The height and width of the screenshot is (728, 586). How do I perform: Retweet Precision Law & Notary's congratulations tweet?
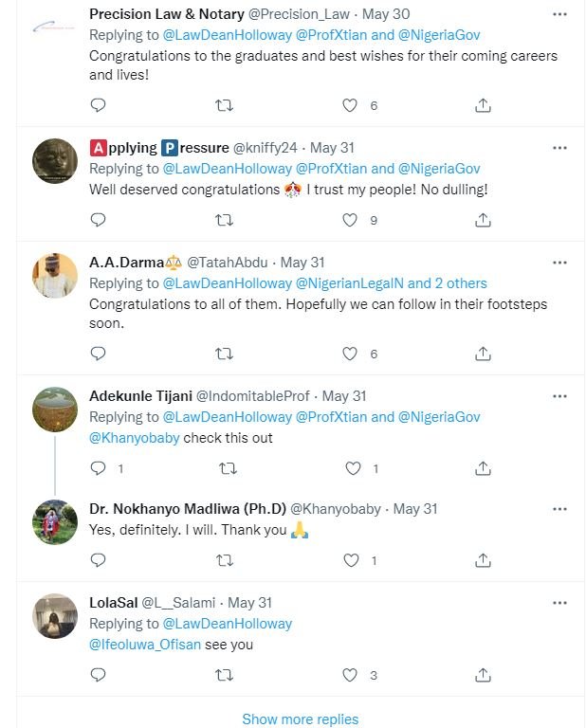[225, 105]
